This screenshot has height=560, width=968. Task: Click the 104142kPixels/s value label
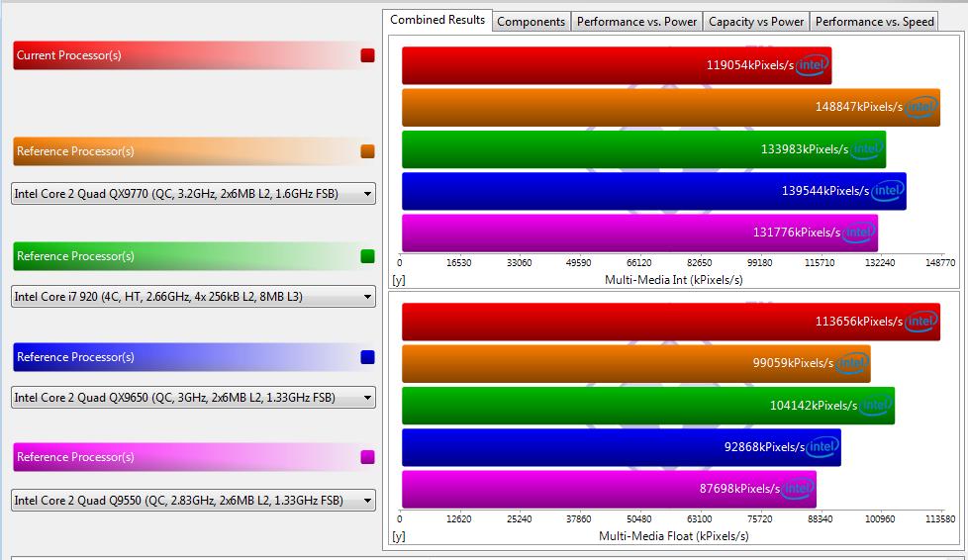(x=814, y=405)
